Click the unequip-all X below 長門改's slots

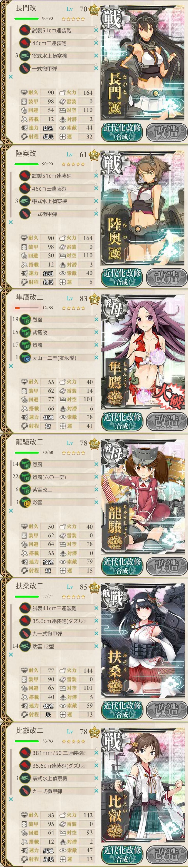click(x=11, y=77)
